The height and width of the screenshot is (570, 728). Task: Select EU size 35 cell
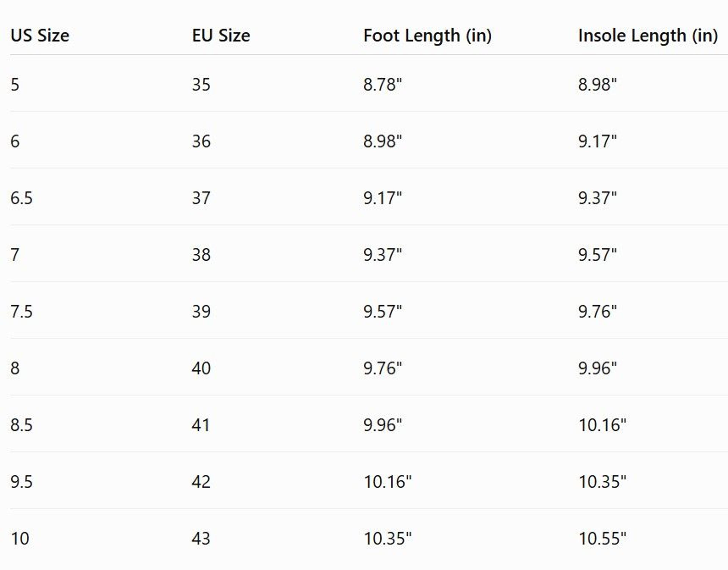[201, 84]
